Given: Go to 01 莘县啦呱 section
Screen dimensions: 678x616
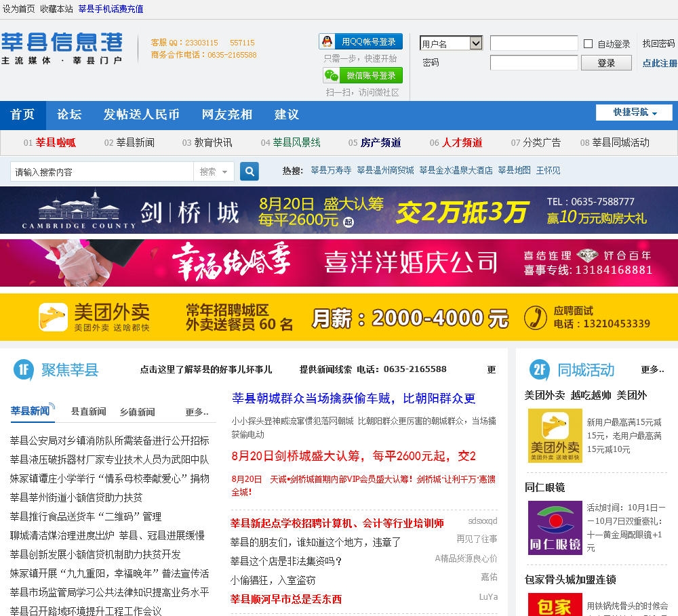Looking at the screenshot, I should (49, 143).
